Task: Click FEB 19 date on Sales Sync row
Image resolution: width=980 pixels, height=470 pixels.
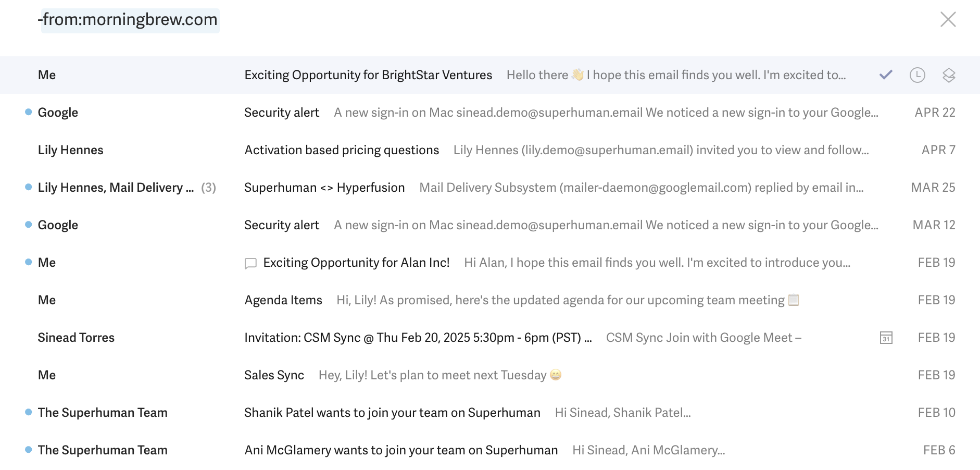Action: point(936,375)
